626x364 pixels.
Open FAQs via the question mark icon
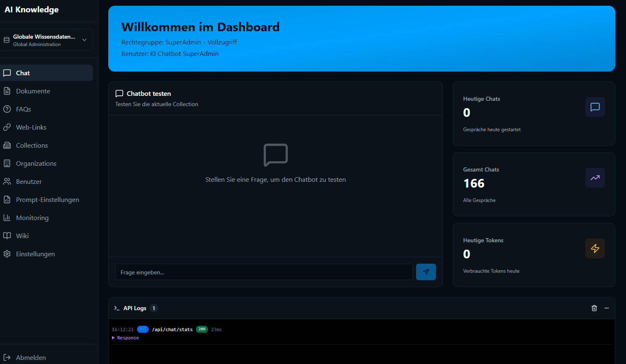tap(7, 109)
